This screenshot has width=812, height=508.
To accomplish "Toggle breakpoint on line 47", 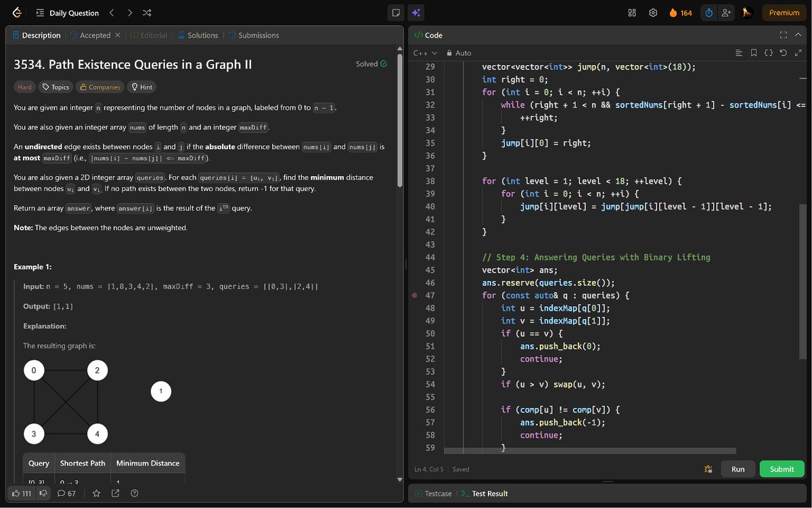I will 414,295.
